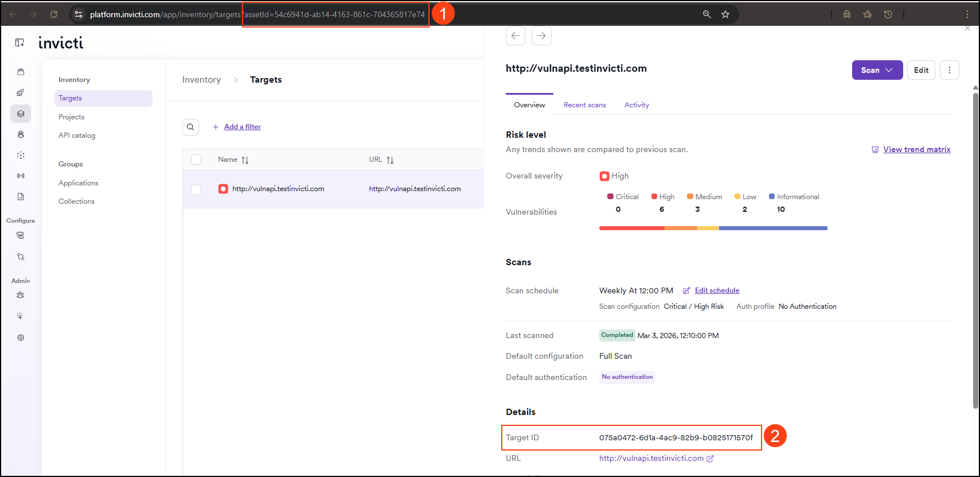The height and width of the screenshot is (477, 980).
Task: Click the browser zoom magnifier icon
Action: click(x=707, y=14)
